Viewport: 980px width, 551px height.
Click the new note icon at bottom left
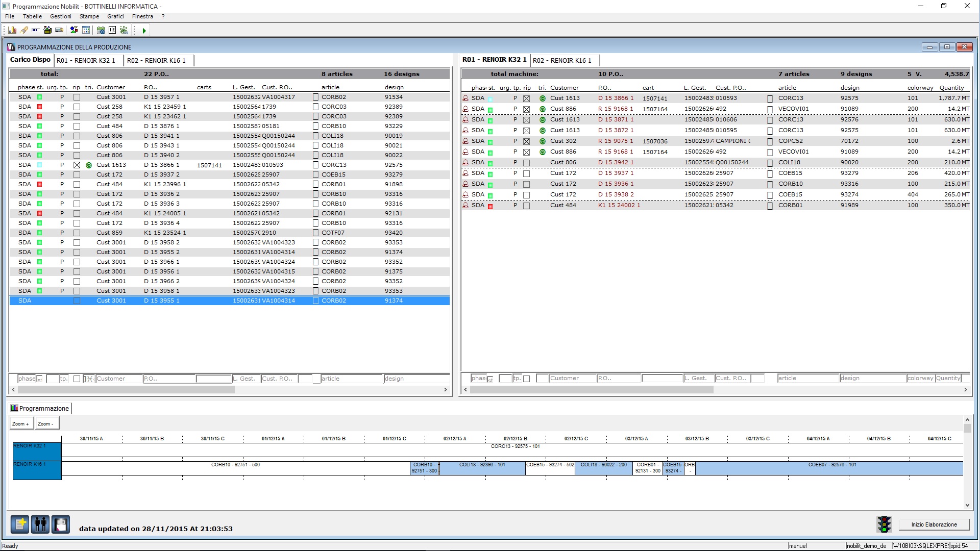tap(20, 524)
